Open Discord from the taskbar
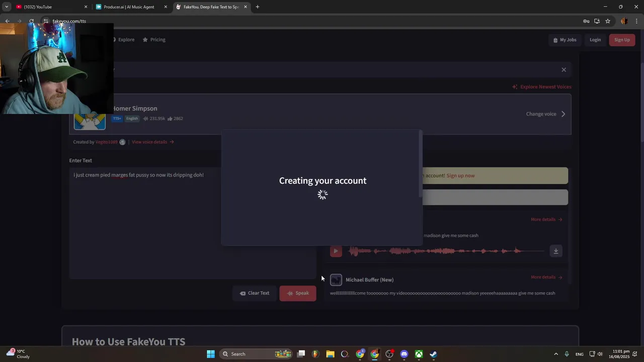Viewport: 644px width, 362px height. (x=404, y=354)
